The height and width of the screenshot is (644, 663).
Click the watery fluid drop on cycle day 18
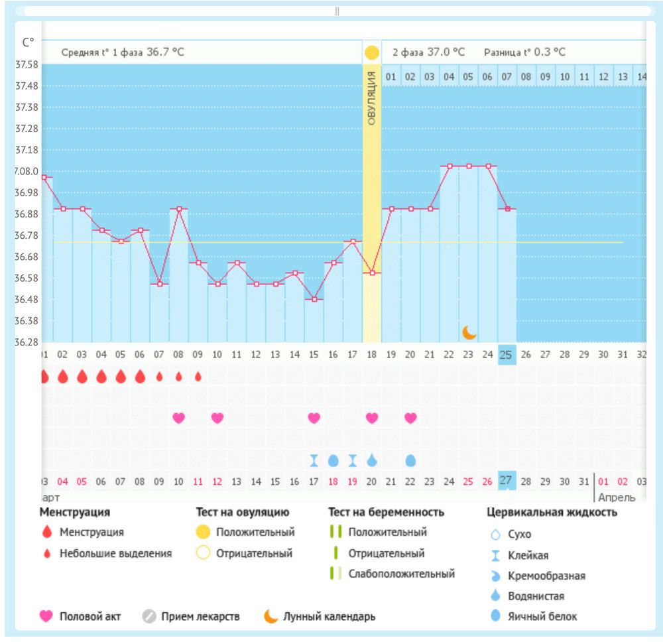[372, 460]
